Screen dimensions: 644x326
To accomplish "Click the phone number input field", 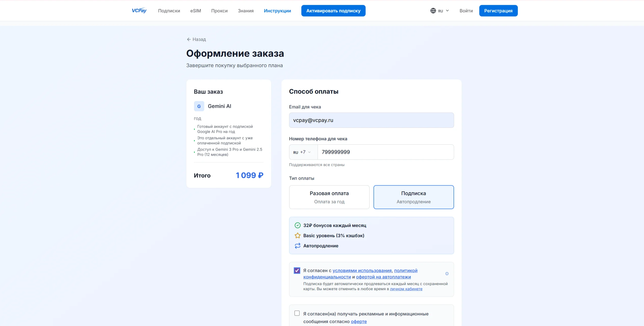I will click(x=385, y=152).
